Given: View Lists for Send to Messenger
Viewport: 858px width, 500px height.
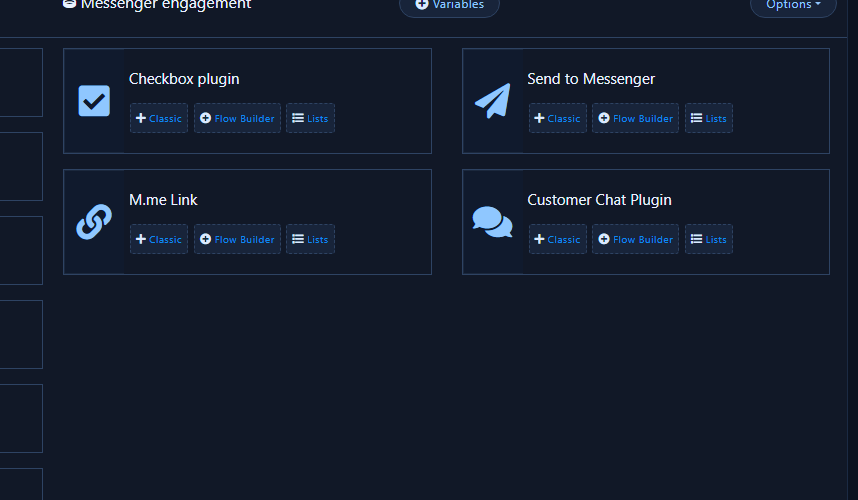Looking at the screenshot, I should 709,118.
